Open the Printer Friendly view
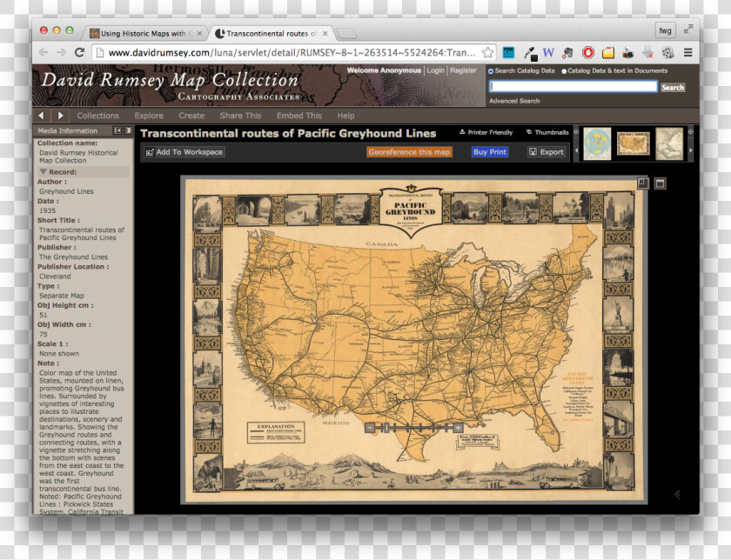This screenshot has height=560, width=731. coord(486,132)
